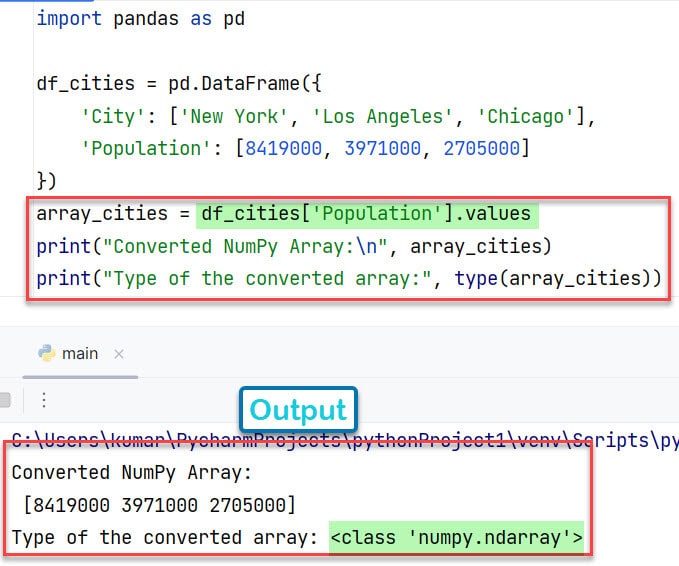Click the 'Chicago' string
The height and width of the screenshot is (566, 679).
tap(526, 116)
